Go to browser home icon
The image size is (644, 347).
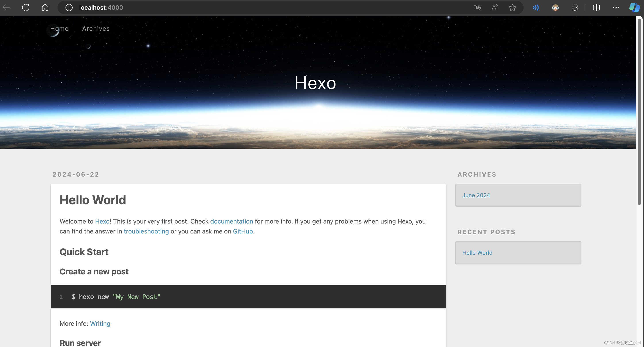tap(45, 8)
